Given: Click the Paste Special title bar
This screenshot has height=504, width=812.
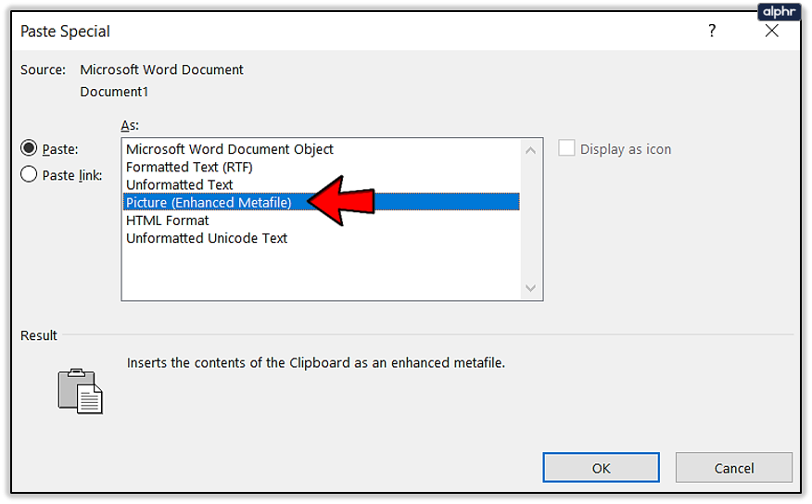Looking at the screenshot, I should [x=371, y=31].
